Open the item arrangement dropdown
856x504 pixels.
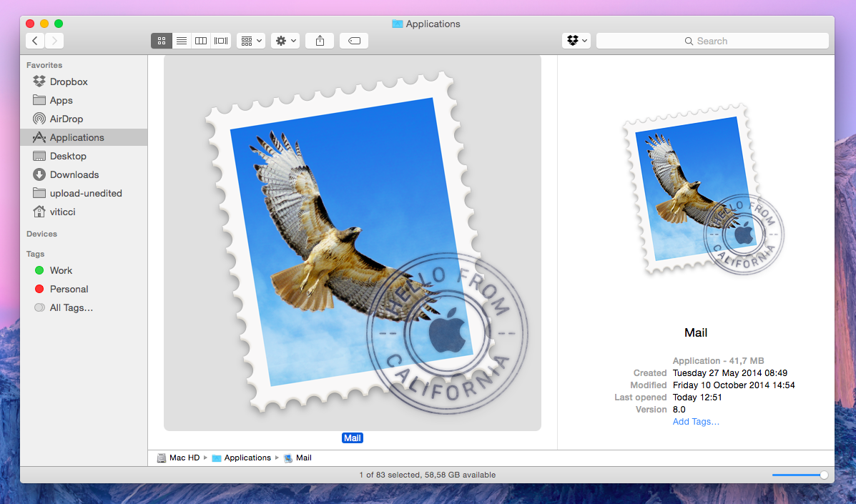[251, 41]
